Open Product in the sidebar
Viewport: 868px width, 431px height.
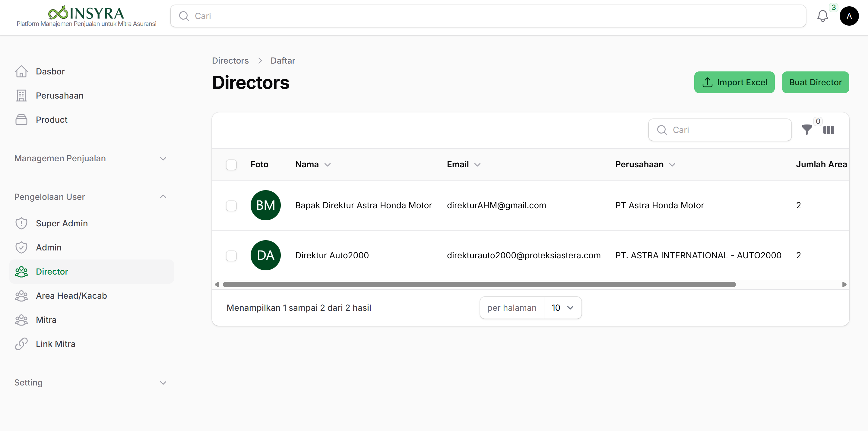pyautogui.click(x=92, y=120)
